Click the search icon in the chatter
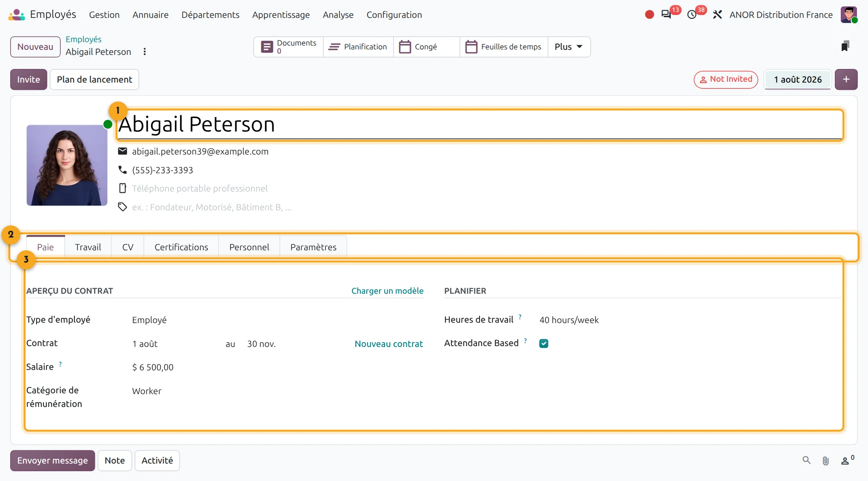 806,460
